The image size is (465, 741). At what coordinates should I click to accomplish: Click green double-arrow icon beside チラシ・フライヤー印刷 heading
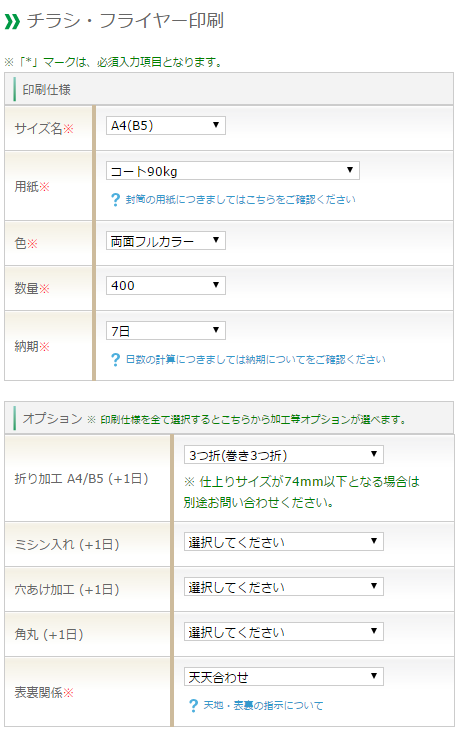point(12,22)
